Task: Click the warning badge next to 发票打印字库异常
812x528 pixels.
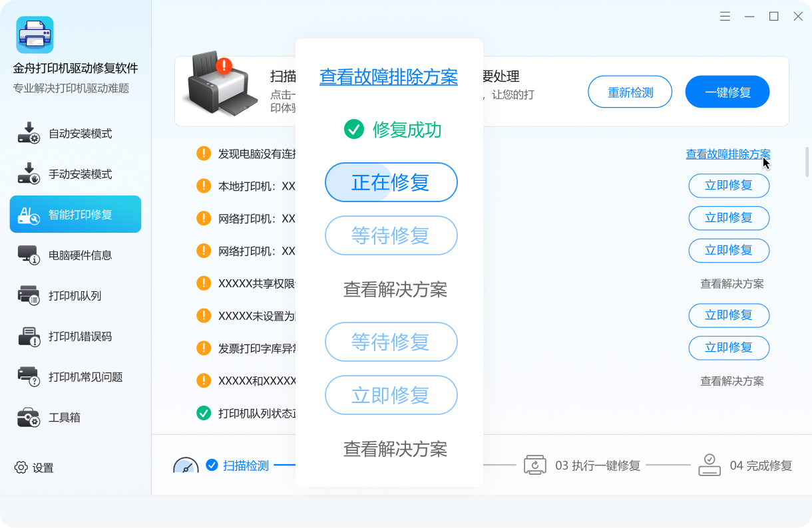Action: tap(203, 348)
